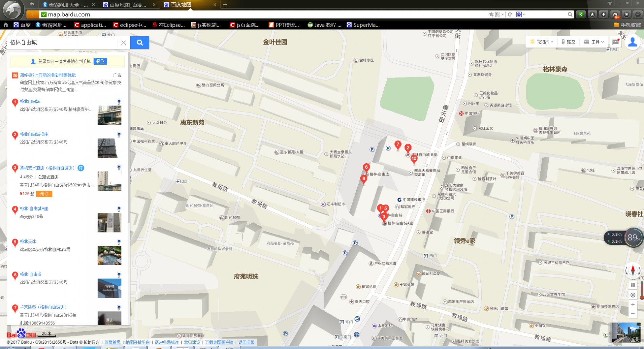Image resolution: width=644 pixels, height=349 pixels.
Task: Open result 3 棠枫艺术酒店 link
Action: point(47,168)
